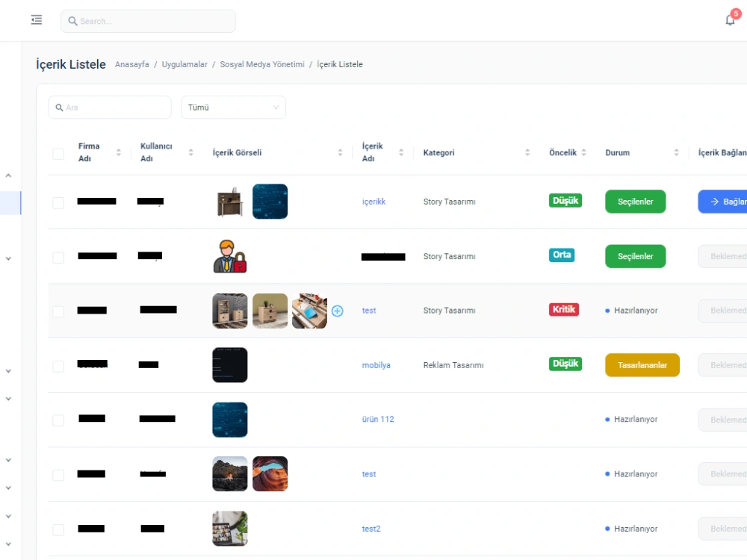Go to Anasayfa breadcrumb
747x560 pixels.
[x=132, y=64]
